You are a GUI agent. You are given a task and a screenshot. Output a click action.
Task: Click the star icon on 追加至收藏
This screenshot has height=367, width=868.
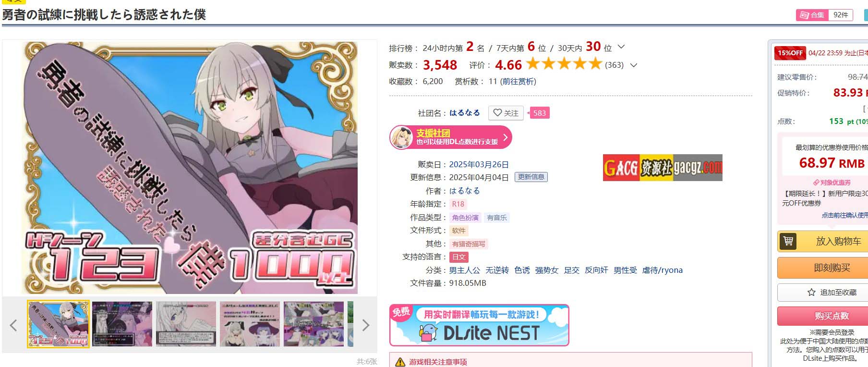pos(811,292)
